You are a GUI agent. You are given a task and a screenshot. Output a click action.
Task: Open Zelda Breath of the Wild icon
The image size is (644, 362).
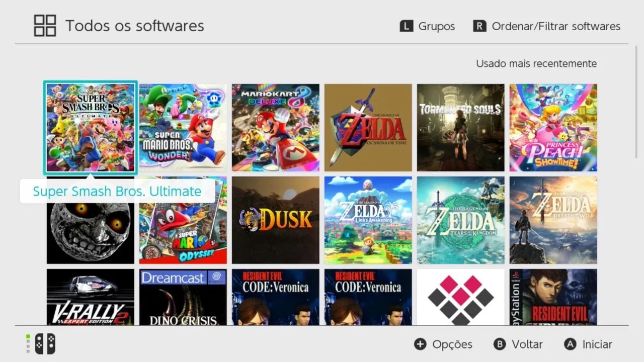click(553, 220)
